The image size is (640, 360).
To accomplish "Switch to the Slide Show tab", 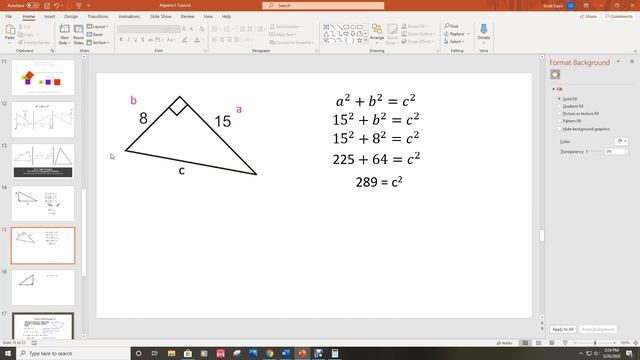I will coord(160,16).
